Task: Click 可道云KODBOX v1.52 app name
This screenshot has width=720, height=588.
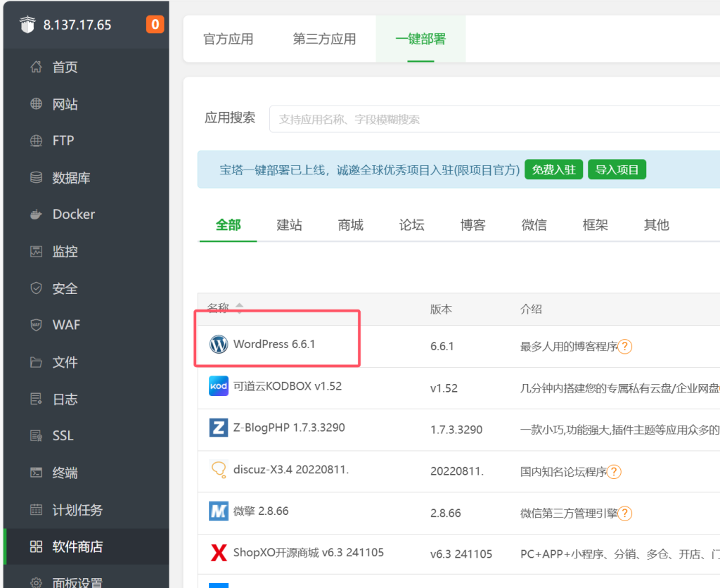Action: pyautogui.click(x=288, y=386)
